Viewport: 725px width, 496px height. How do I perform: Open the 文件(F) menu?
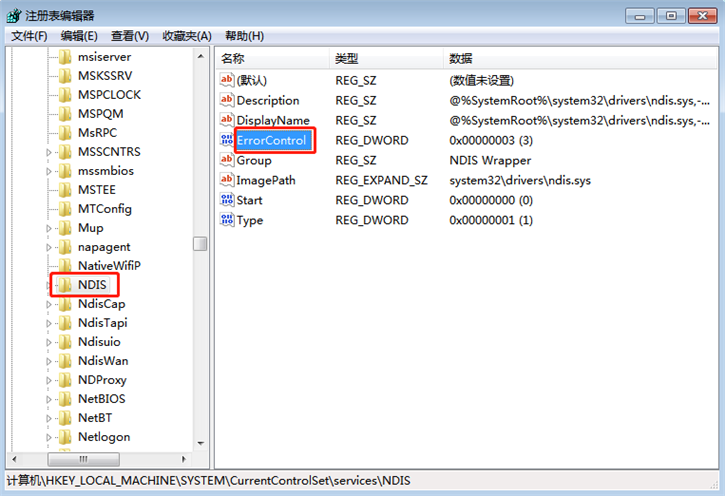(x=29, y=36)
